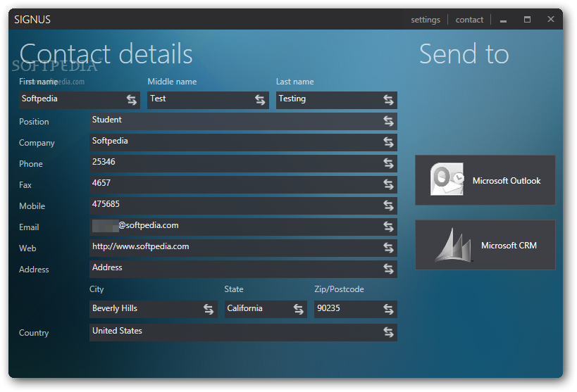
Task: Maximize the SIGNUS window
Action: pos(527,20)
